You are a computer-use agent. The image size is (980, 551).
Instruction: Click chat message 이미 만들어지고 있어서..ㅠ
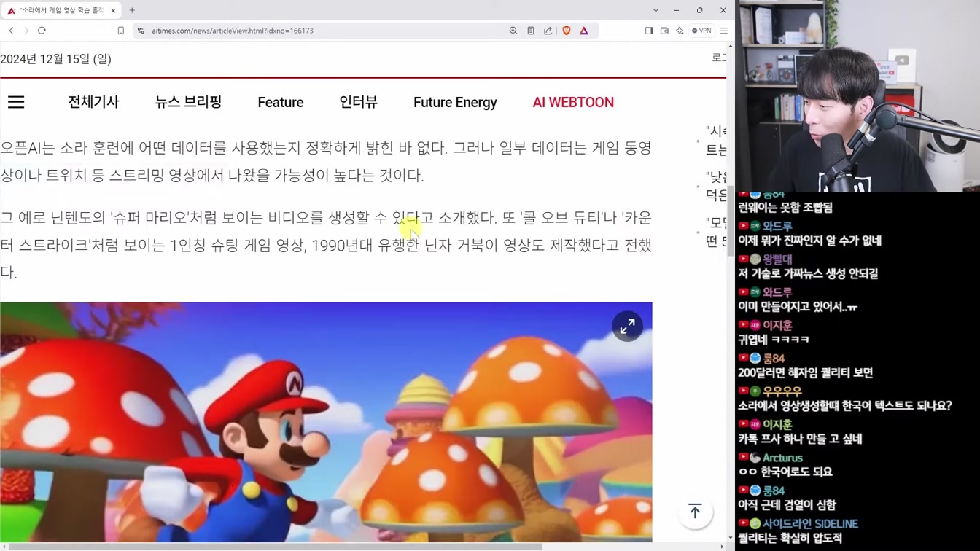[x=798, y=307]
